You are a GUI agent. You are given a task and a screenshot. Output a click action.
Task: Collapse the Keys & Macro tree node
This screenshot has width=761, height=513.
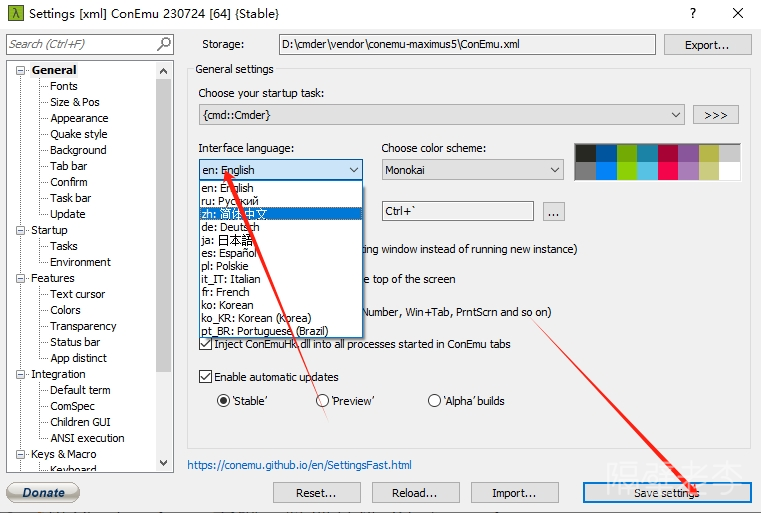[x=20, y=454]
